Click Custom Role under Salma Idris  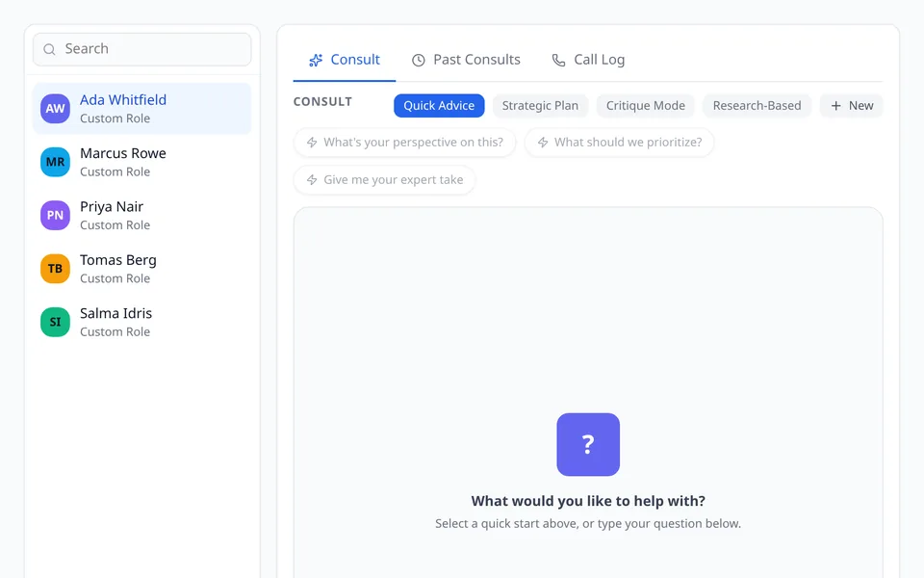point(115,331)
